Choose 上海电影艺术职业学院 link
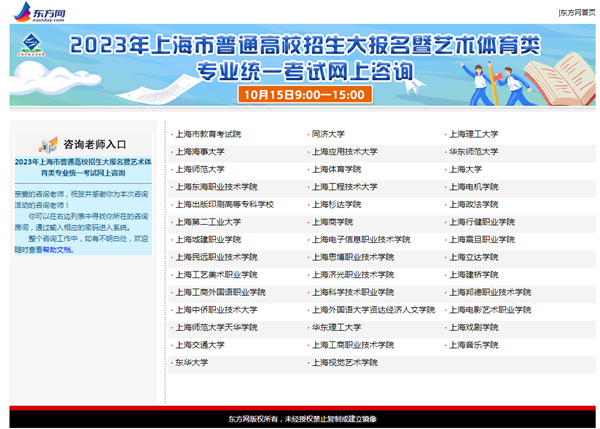Screen dimensions: 600x429 coord(490,310)
